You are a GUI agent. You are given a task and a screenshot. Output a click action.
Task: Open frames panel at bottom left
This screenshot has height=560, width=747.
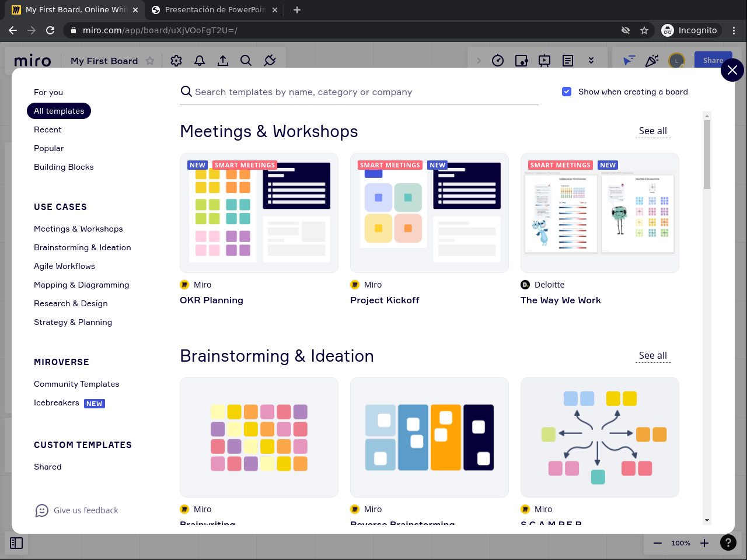coord(16,543)
